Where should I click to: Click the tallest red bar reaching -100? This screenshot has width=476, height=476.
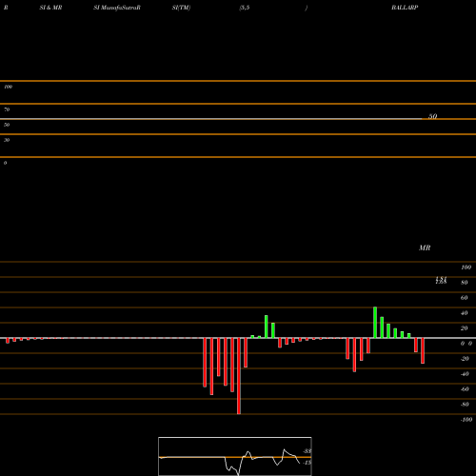pyautogui.click(x=239, y=376)
